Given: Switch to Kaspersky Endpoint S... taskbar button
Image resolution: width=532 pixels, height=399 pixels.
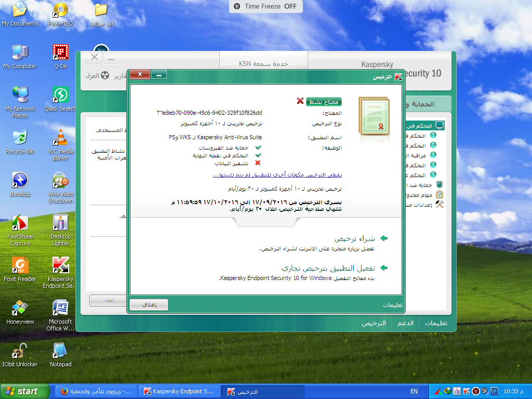Looking at the screenshot, I should [x=179, y=391].
